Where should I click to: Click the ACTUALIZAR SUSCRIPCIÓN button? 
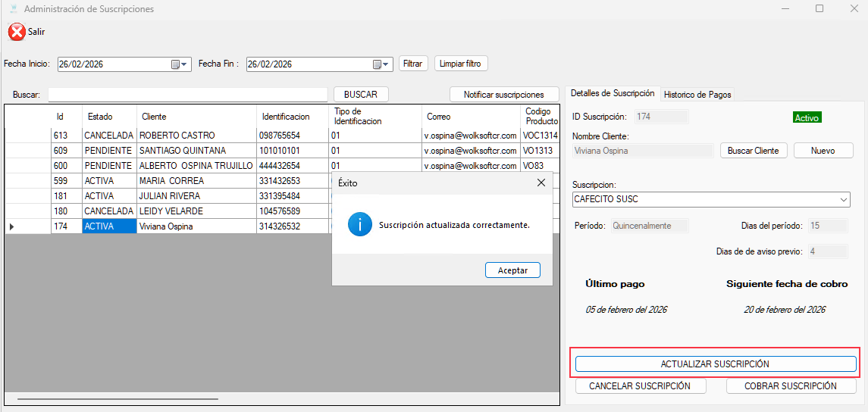tap(715, 364)
